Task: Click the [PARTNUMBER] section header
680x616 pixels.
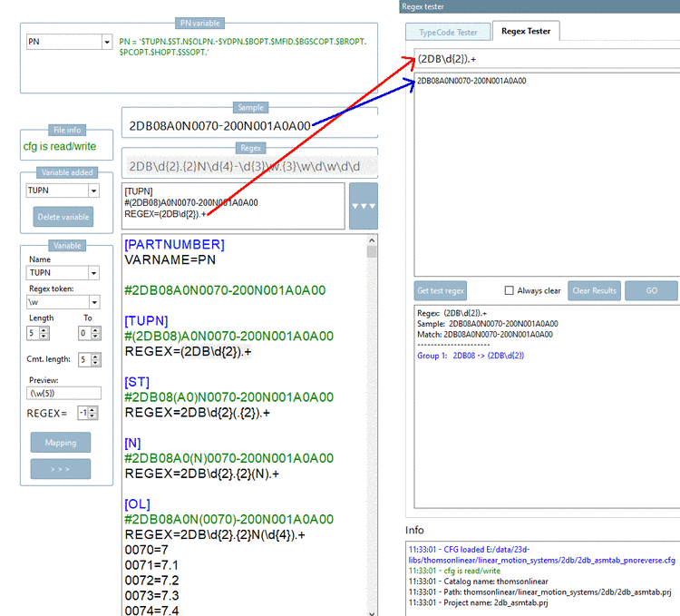Action: 174,245
